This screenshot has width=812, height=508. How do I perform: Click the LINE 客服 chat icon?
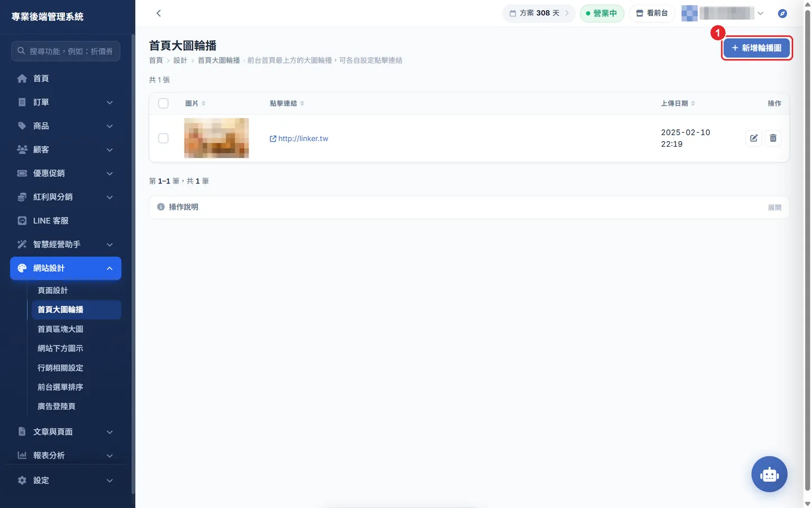[x=22, y=221]
